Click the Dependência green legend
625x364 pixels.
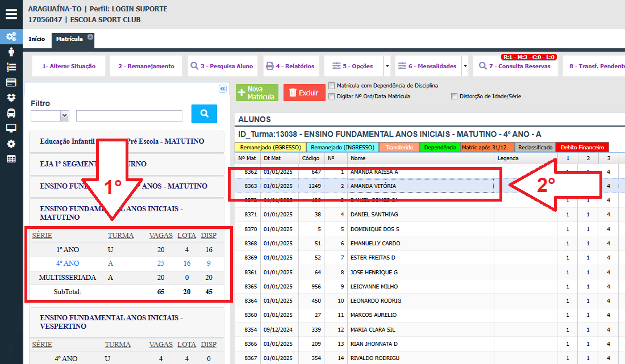click(440, 147)
